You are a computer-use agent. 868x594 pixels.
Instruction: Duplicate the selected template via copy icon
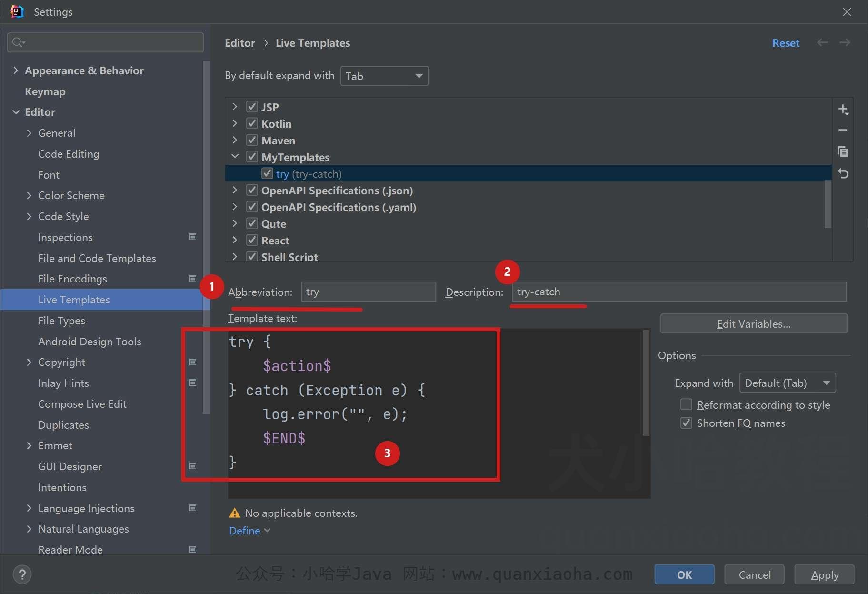click(x=843, y=151)
